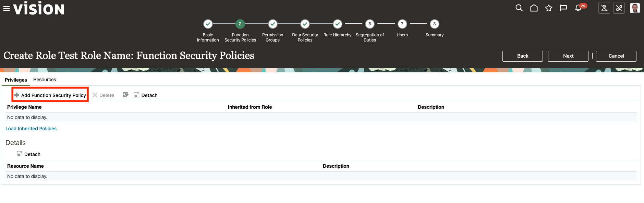The image size is (644, 203).
Task: Open the notifications bell
Action: [578, 8]
